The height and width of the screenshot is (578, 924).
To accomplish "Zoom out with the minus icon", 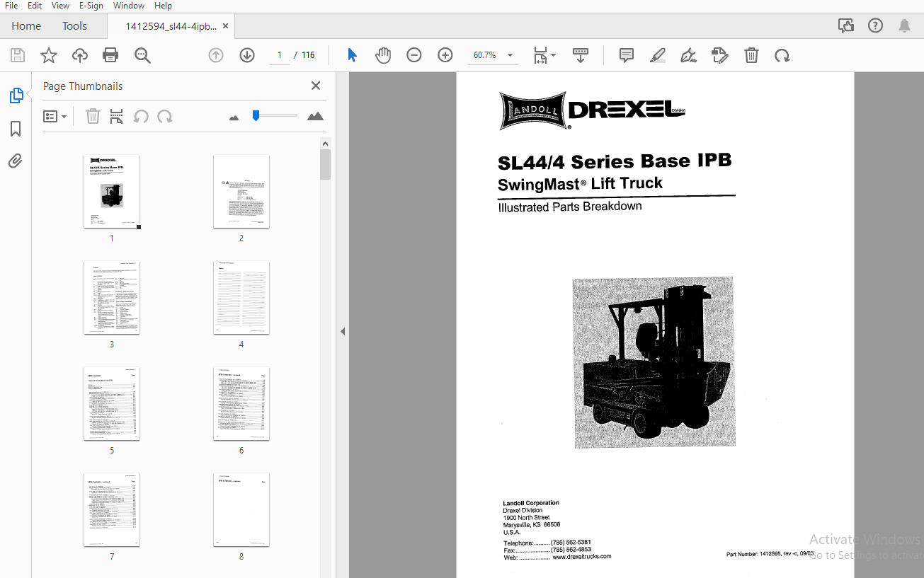I will point(414,55).
